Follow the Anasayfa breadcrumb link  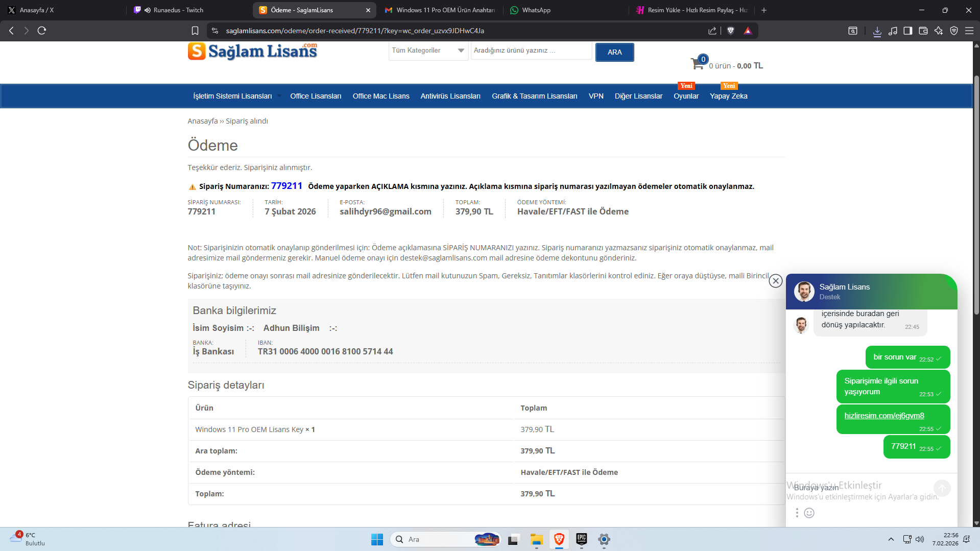click(x=203, y=121)
